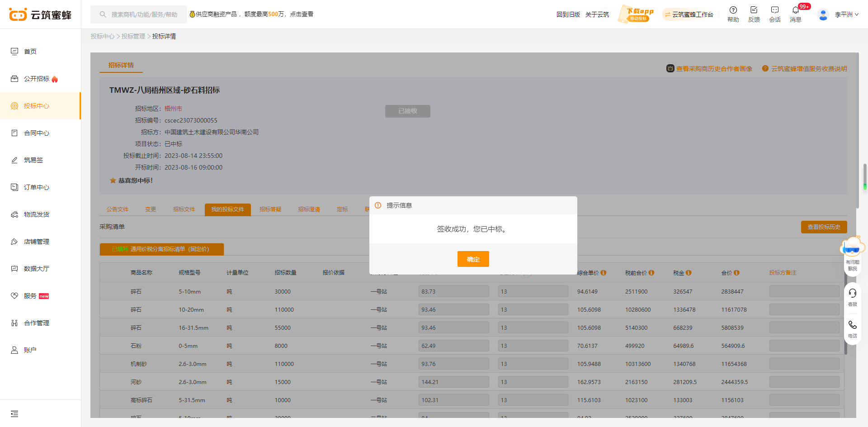Open 云筑蜜蜂工作台 switcher
The width and height of the screenshot is (868, 427).
click(x=688, y=14)
